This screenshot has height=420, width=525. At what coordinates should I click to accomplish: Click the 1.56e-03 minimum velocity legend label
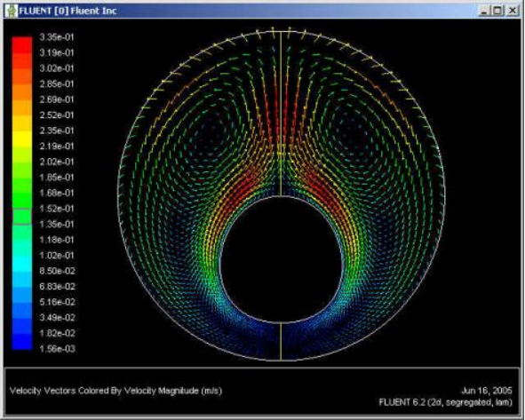57,349
